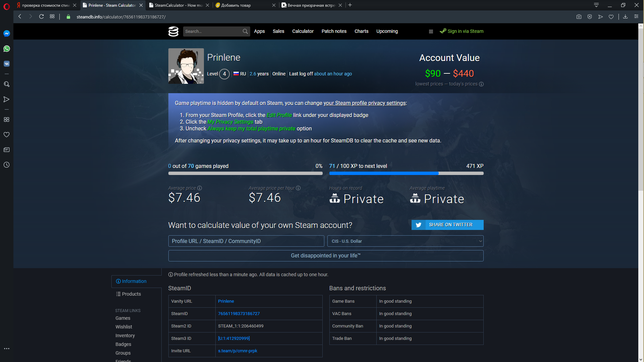Open Inventory under Steam Links

(x=125, y=336)
